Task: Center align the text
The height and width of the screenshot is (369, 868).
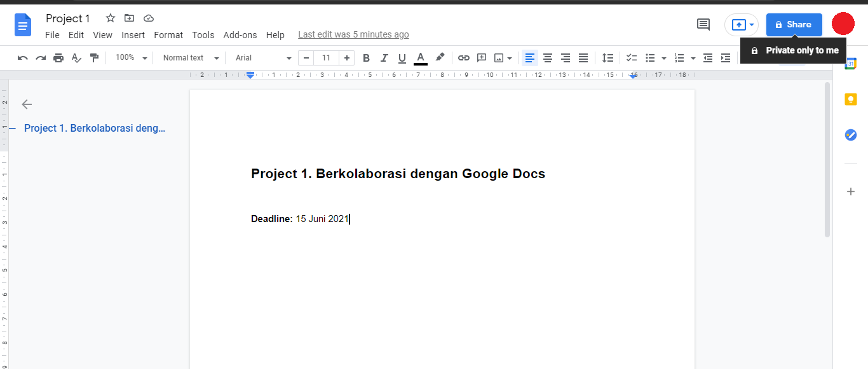Action: (x=548, y=58)
